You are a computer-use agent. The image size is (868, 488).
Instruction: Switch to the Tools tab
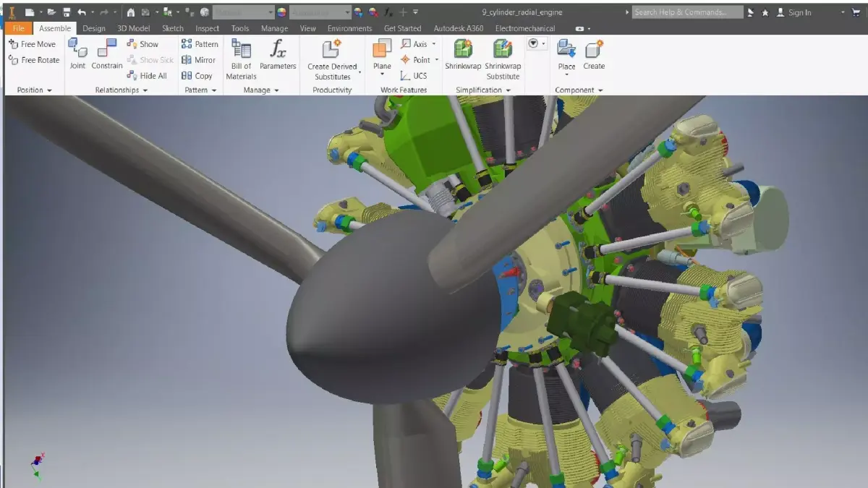(240, 28)
